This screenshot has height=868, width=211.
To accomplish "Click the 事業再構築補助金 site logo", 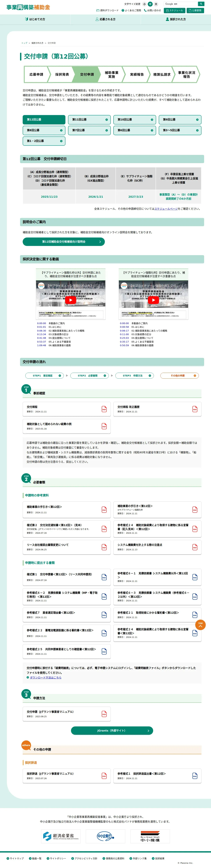I will [x=28, y=7].
